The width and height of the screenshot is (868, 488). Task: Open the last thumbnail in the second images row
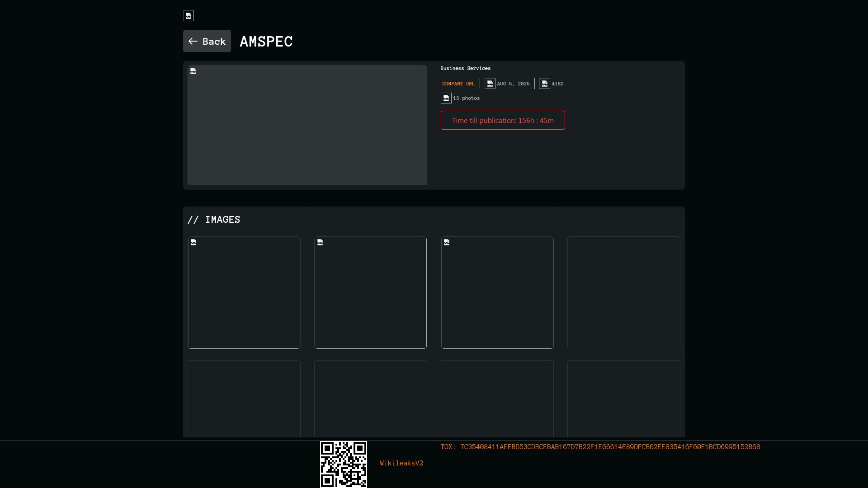[624, 399]
